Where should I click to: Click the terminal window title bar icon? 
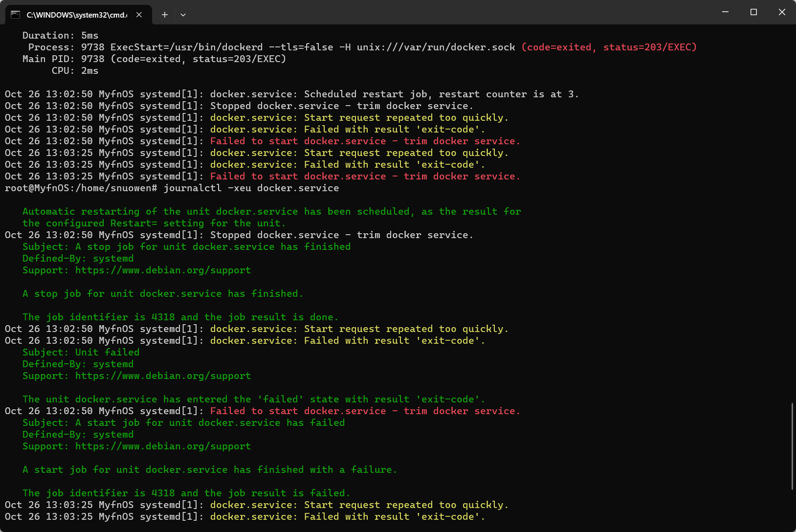pos(16,15)
